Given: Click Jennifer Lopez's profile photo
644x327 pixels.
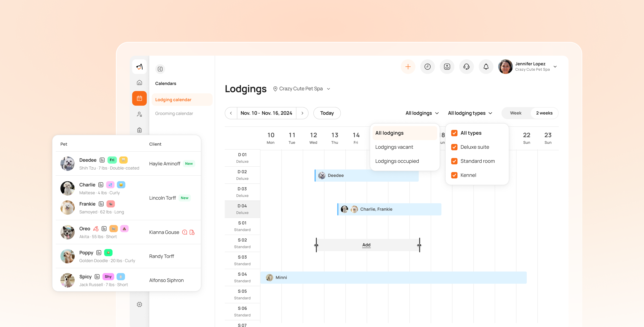Looking at the screenshot, I should tap(506, 67).
